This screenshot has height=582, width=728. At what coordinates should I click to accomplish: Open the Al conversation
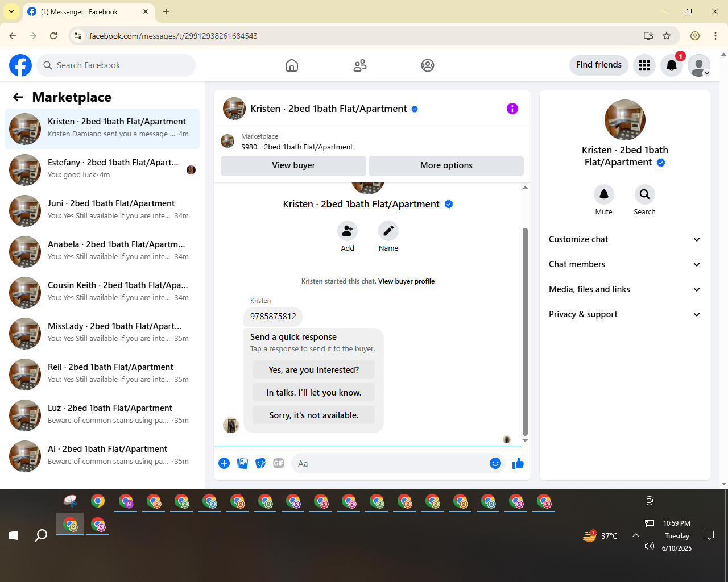point(102,456)
